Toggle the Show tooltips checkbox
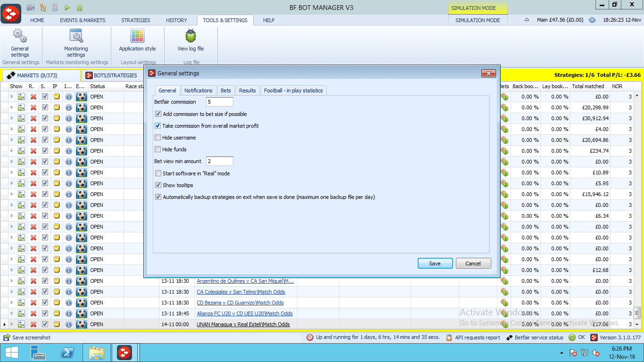The image size is (644, 362). (158, 185)
